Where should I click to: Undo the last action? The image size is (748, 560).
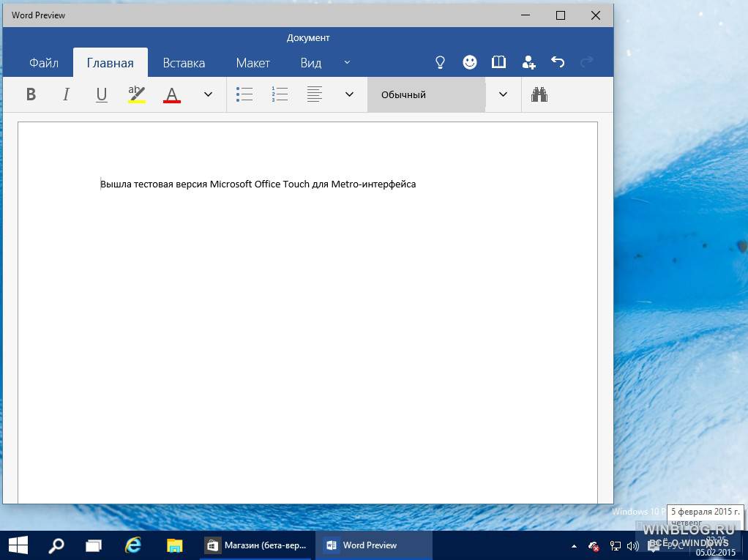tap(558, 62)
